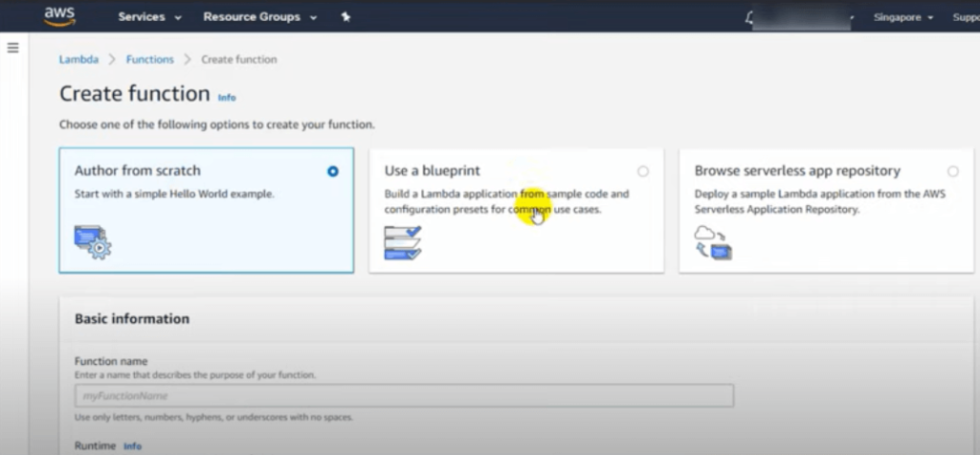Click the Author from scratch gear icon
The height and width of the screenshot is (455, 980).
pos(93,242)
